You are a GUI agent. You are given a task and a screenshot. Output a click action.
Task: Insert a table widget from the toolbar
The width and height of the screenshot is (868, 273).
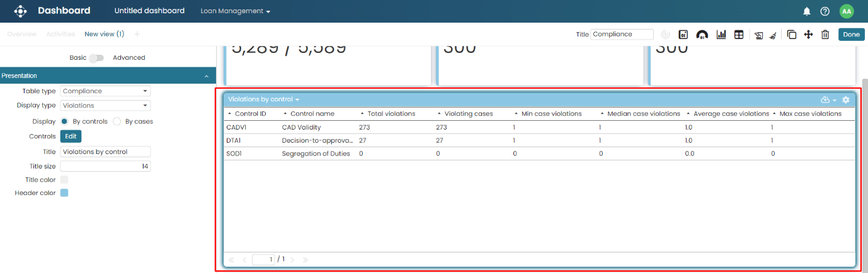point(739,35)
